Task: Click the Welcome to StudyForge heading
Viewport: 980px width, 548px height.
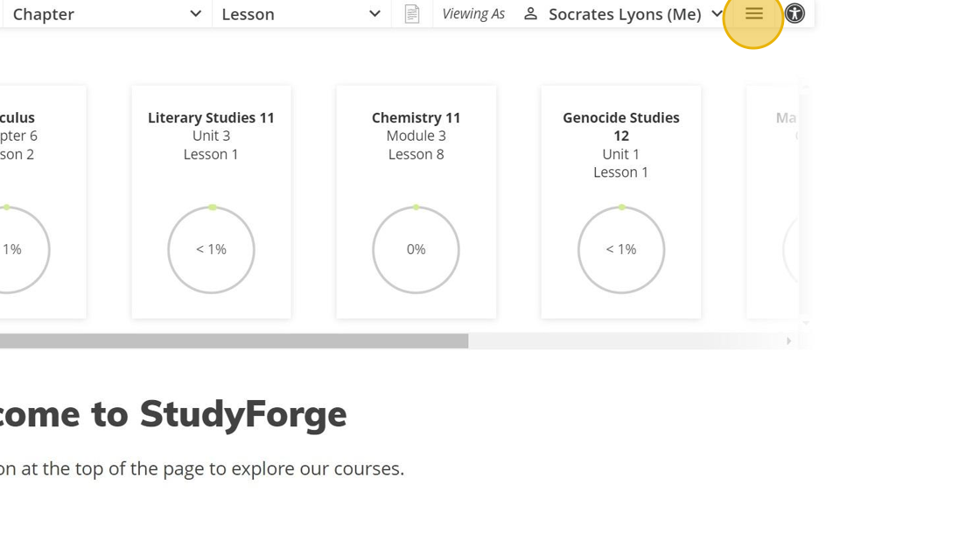Action: [x=173, y=414]
